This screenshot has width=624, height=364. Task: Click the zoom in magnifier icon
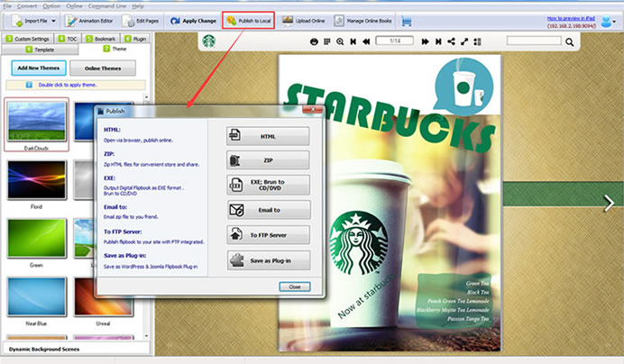(x=340, y=41)
